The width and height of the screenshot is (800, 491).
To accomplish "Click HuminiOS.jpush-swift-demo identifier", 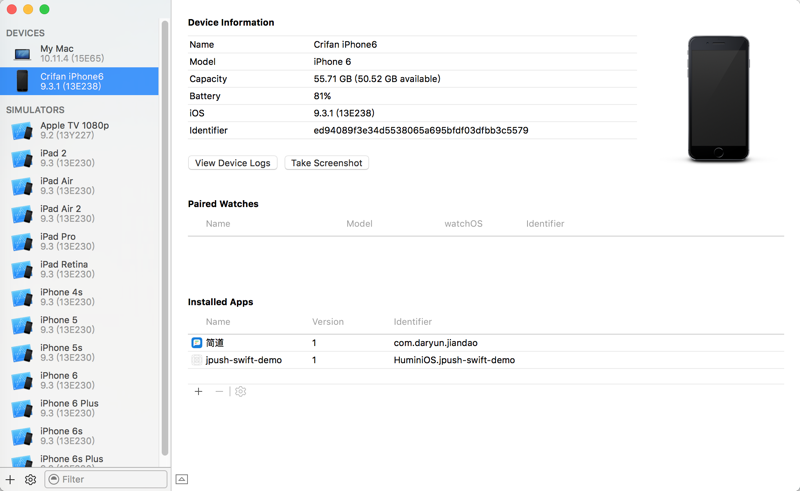I will (454, 360).
